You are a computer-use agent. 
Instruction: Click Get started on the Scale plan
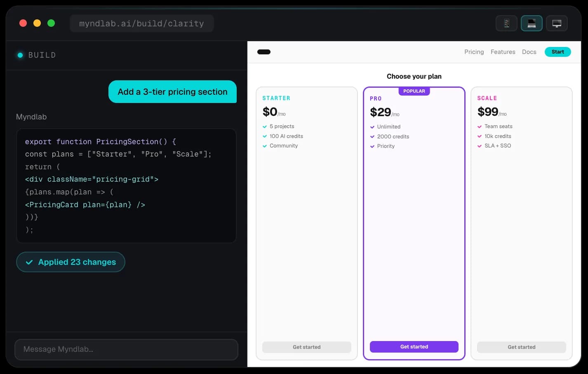click(522, 347)
